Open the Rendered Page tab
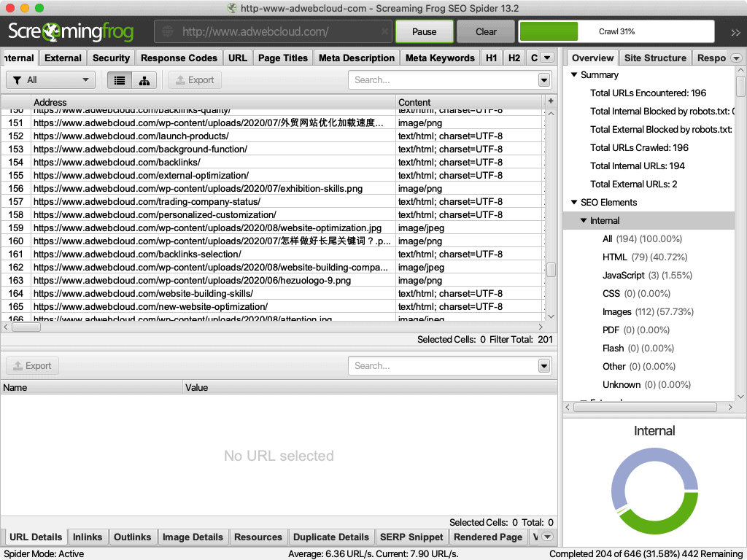 click(x=488, y=537)
